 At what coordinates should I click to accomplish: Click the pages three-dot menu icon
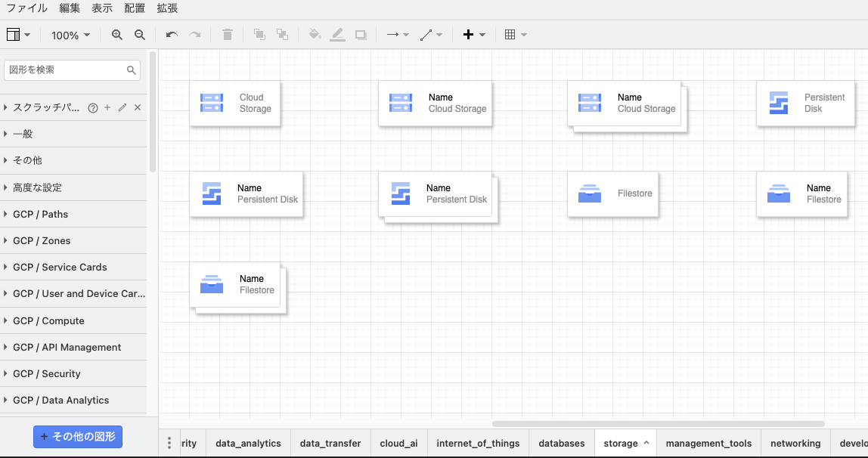tap(169, 444)
